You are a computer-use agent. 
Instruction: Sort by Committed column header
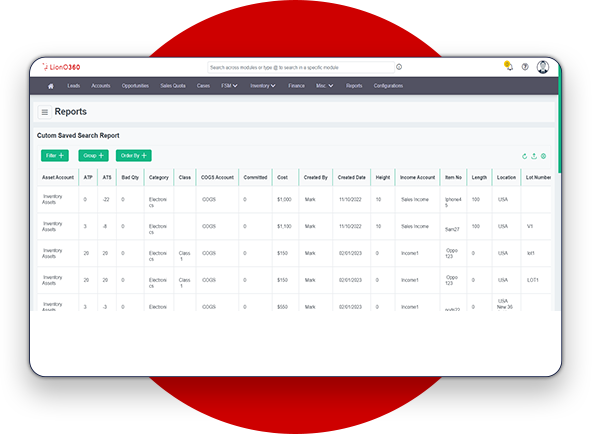255,177
